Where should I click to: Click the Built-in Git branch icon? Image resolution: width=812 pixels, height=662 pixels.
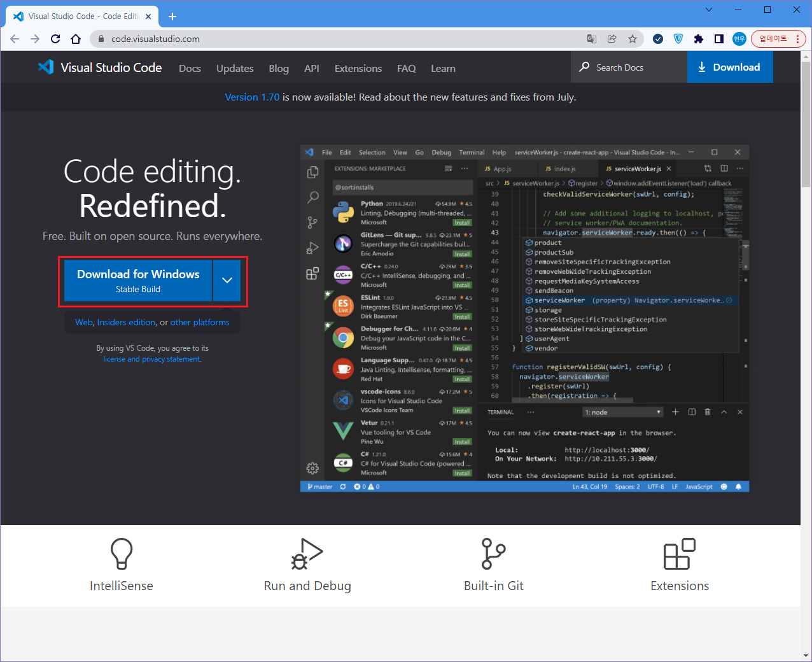493,554
